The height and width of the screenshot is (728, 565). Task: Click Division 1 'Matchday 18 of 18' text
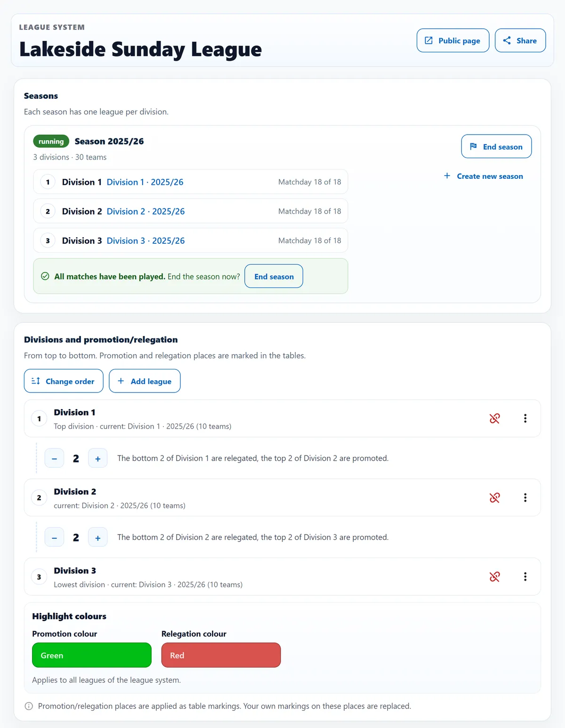(310, 182)
